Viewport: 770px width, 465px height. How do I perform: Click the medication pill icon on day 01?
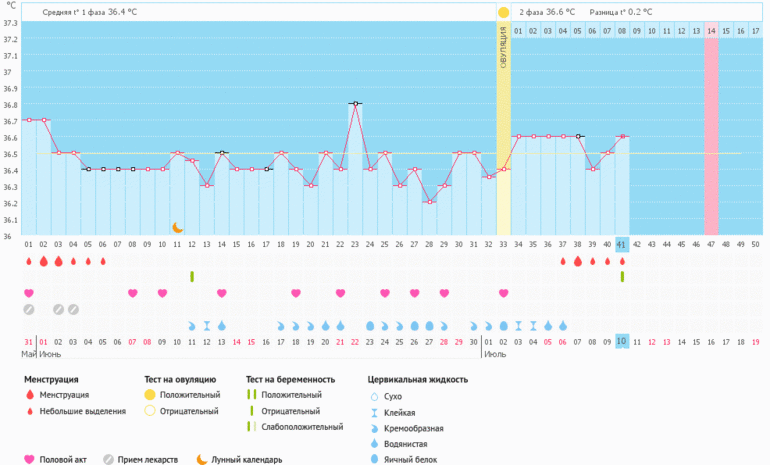click(x=29, y=309)
